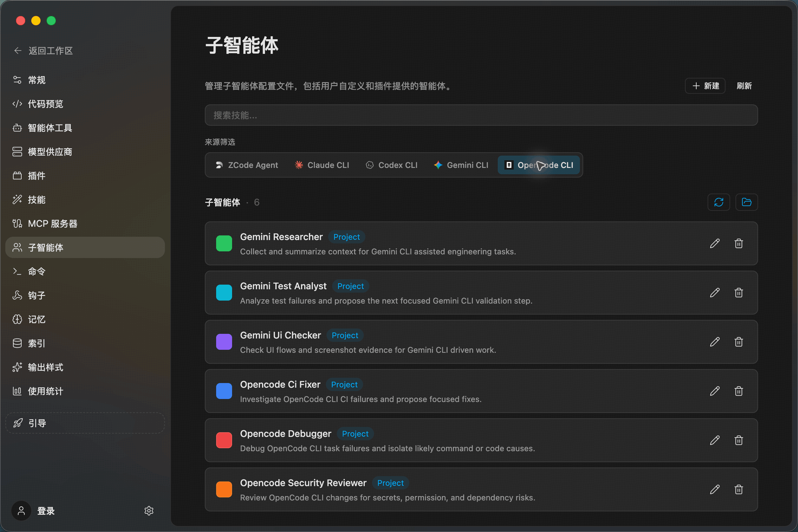
Task: Click the blue reload icon beside agent count
Action: (719, 202)
